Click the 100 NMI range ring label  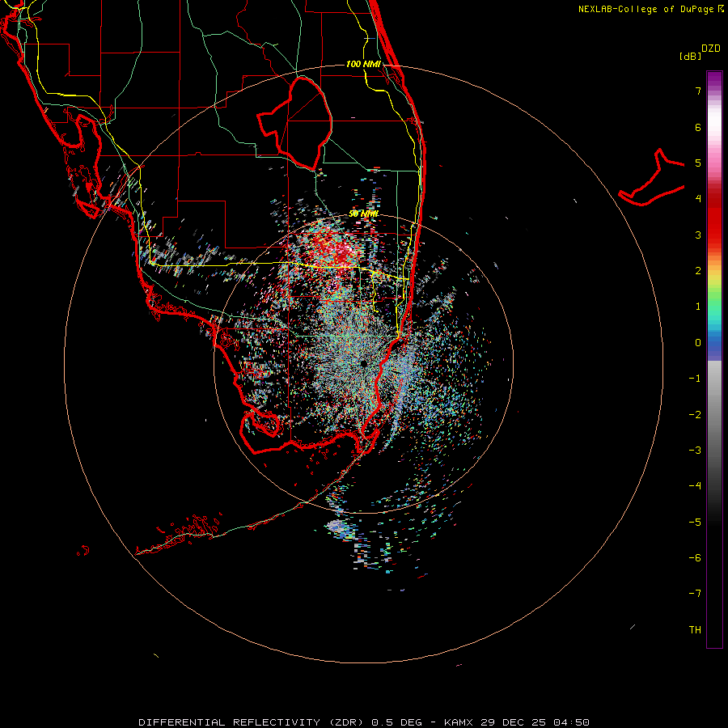[363, 64]
